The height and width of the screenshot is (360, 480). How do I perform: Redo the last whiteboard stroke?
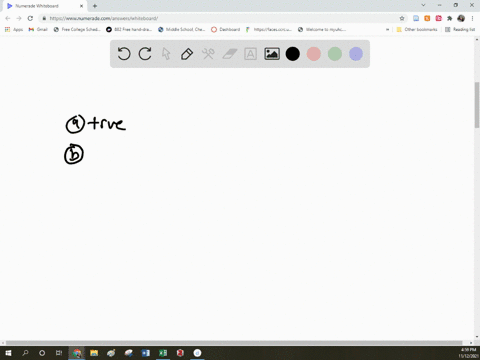[145, 54]
